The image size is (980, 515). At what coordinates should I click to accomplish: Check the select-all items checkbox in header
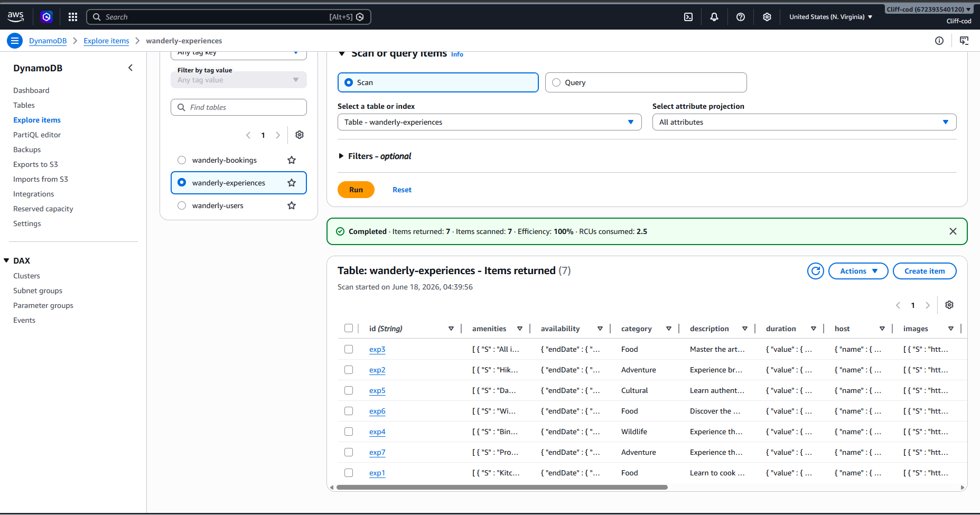click(349, 328)
